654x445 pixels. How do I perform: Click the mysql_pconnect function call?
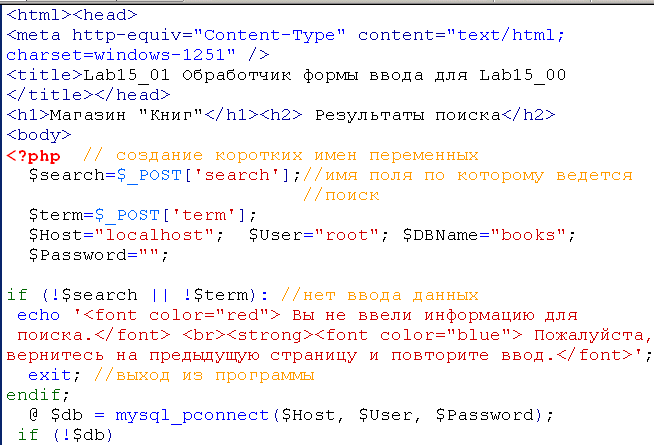335,415
